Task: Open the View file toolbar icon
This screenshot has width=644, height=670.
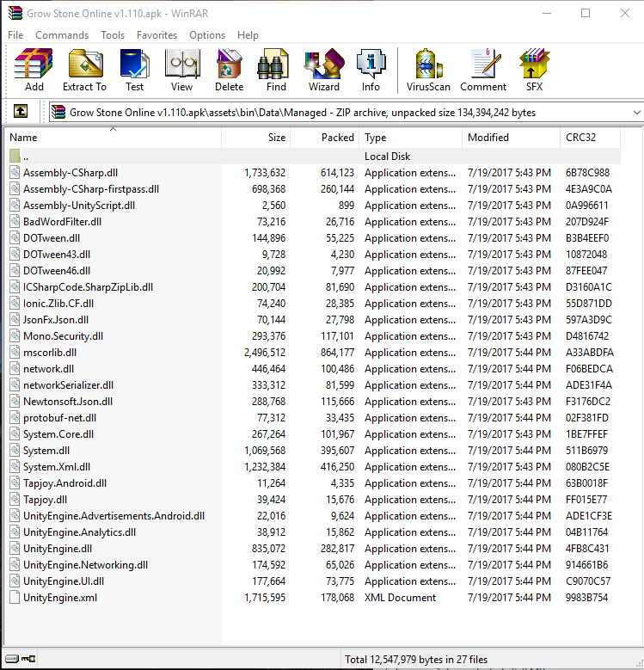Action: pyautogui.click(x=182, y=64)
